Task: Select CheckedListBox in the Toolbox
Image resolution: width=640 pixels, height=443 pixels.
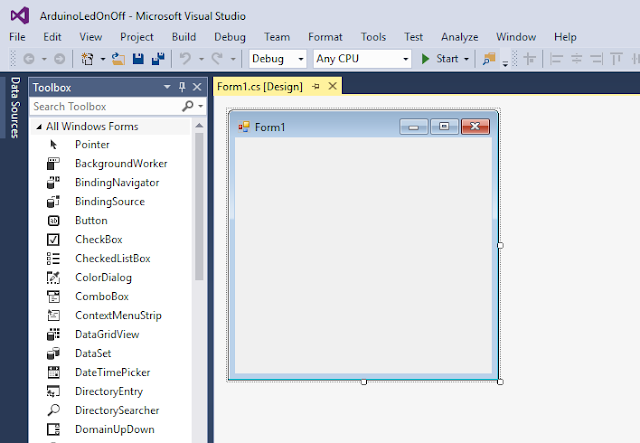Action: 111,258
